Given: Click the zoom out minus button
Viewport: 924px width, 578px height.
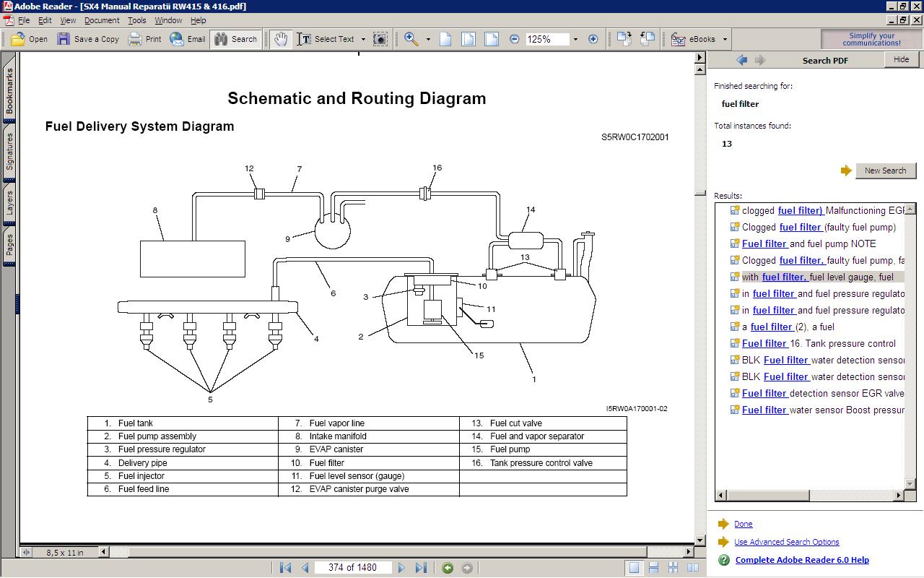Looking at the screenshot, I should tap(514, 39).
